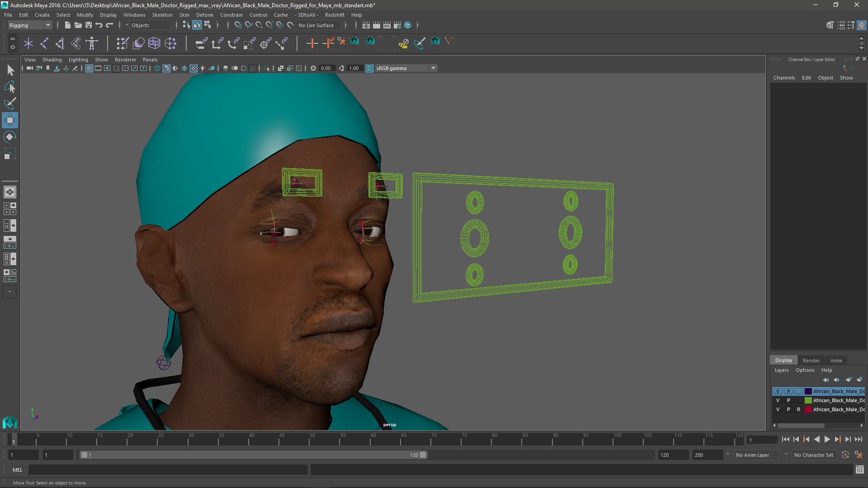Toggle textured display in viewport
This screenshot has width=868, height=488.
pyautogui.click(x=193, y=68)
